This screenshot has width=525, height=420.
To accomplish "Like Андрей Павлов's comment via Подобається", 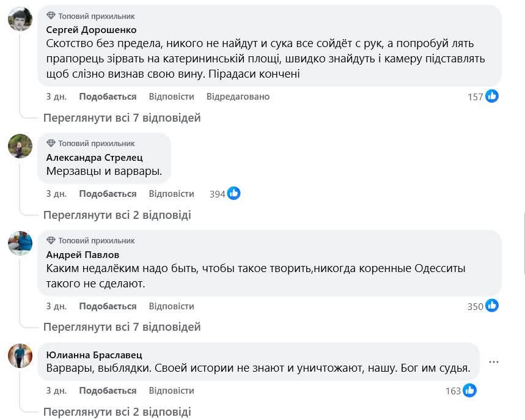I will [108, 306].
